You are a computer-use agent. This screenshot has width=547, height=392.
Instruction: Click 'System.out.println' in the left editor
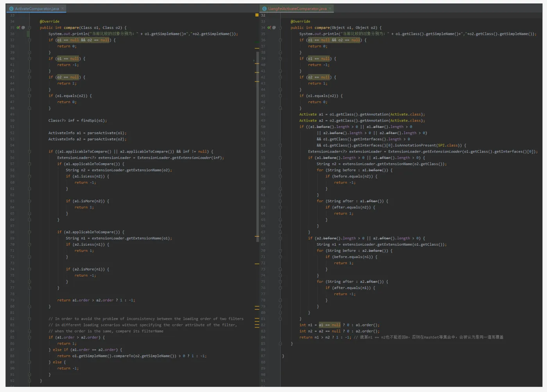(x=68, y=34)
